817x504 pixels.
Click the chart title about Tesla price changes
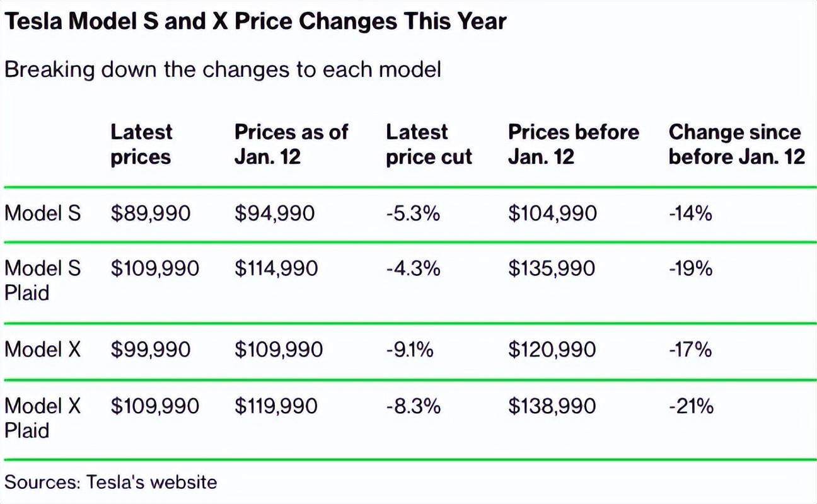pyautogui.click(x=255, y=22)
